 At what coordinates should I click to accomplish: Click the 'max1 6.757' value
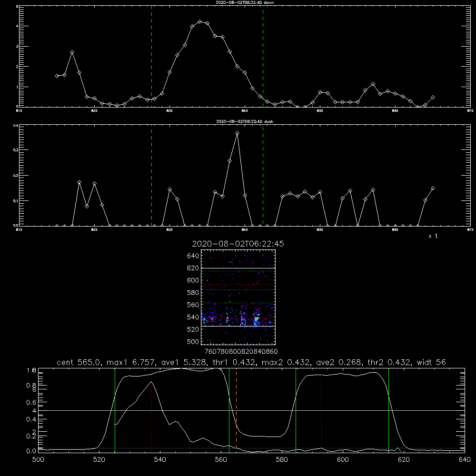132,362
